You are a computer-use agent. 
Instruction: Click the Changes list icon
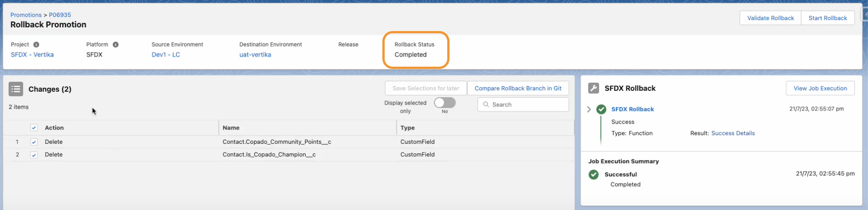click(x=16, y=89)
